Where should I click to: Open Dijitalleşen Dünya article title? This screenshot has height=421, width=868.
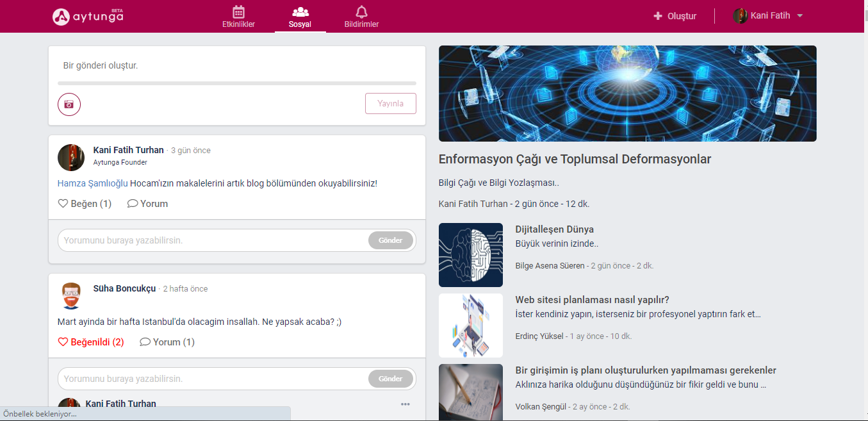point(554,229)
